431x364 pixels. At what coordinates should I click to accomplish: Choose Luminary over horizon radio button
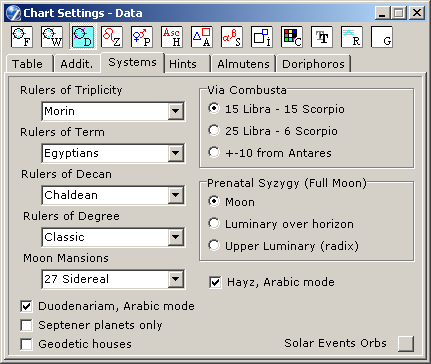[x=214, y=224]
